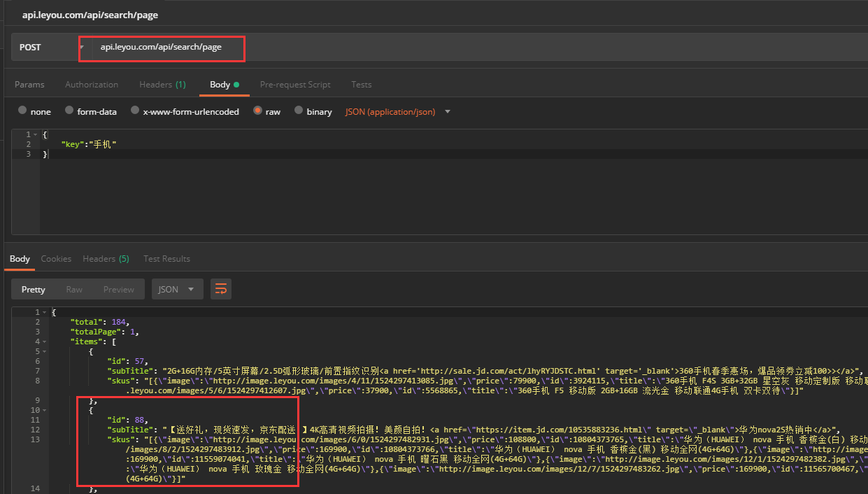Click the "totalPage": 1 response line

[104, 332]
